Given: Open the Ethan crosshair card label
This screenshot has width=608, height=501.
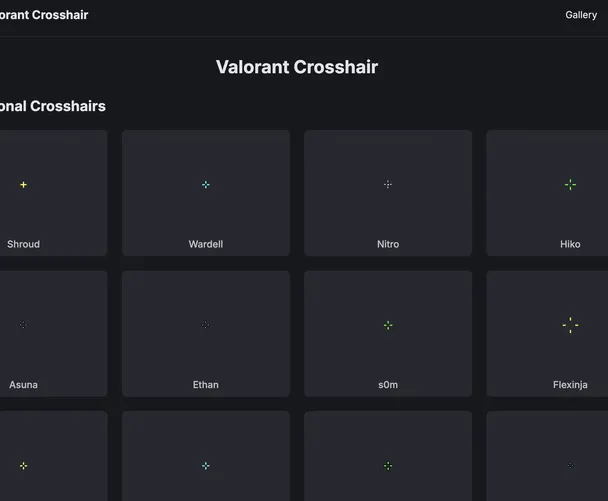Looking at the screenshot, I should tap(206, 385).
